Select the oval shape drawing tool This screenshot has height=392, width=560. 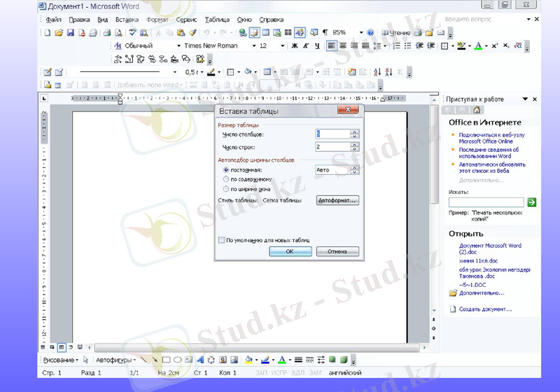coord(178,360)
